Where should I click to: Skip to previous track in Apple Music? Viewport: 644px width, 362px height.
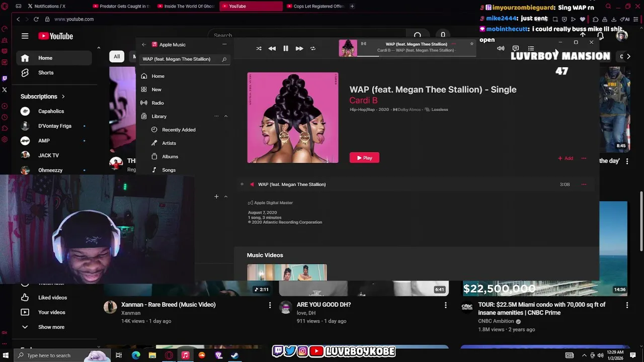272,48
